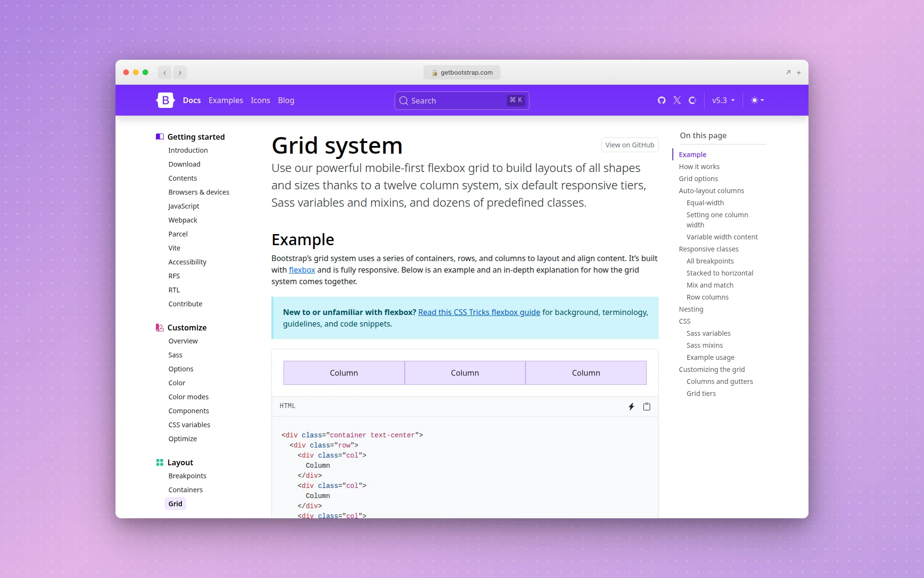The height and width of the screenshot is (578, 924).
Task: Open the CSS Tricks flexbox guide link
Action: (x=479, y=312)
